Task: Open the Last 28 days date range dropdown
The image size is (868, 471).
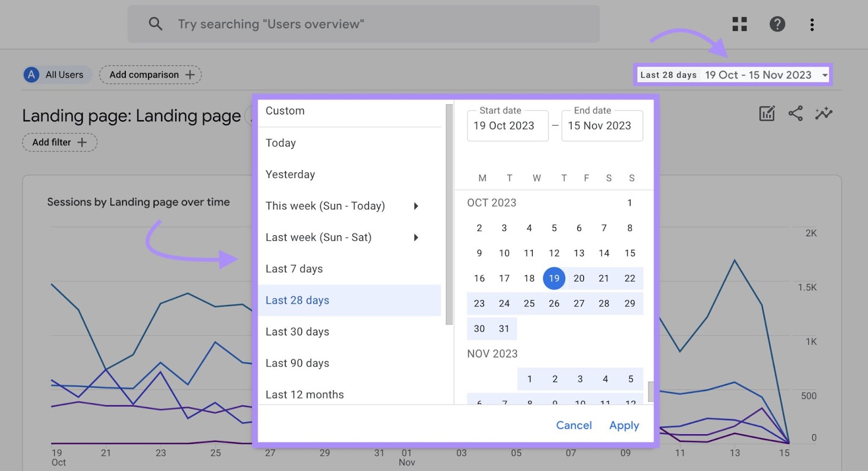Action: [732, 75]
